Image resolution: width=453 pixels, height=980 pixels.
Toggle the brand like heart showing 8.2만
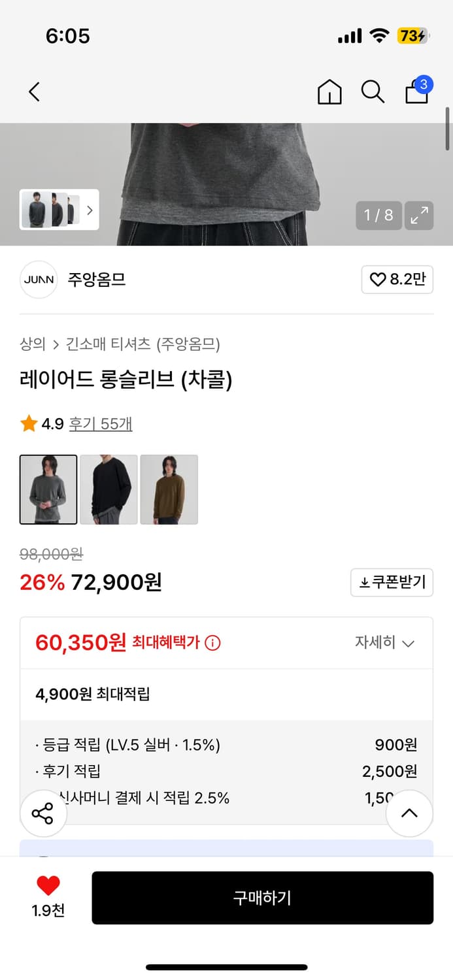[397, 279]
